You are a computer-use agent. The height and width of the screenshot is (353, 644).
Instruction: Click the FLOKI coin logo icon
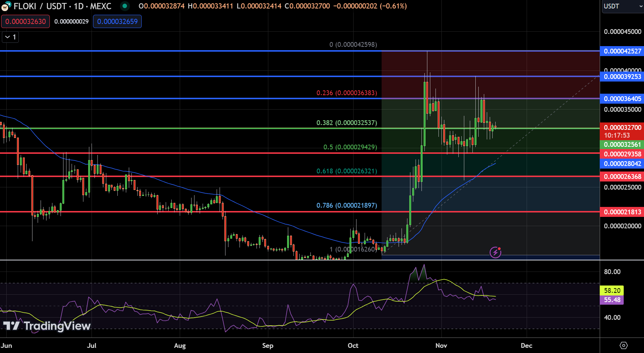[6, 7]
